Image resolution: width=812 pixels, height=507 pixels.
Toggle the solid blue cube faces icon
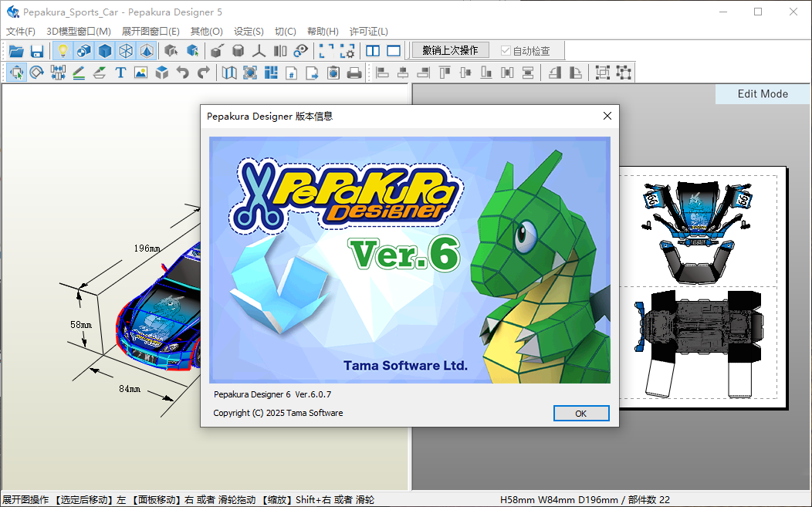point(105,51)
